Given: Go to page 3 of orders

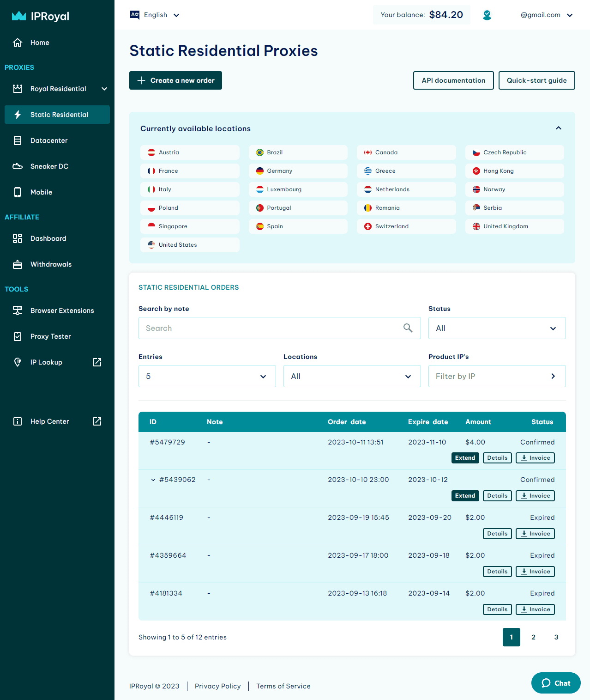Looking at the screenshot, I should pos(556,637).
